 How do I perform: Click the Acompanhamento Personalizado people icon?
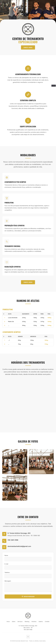point(28,68)
